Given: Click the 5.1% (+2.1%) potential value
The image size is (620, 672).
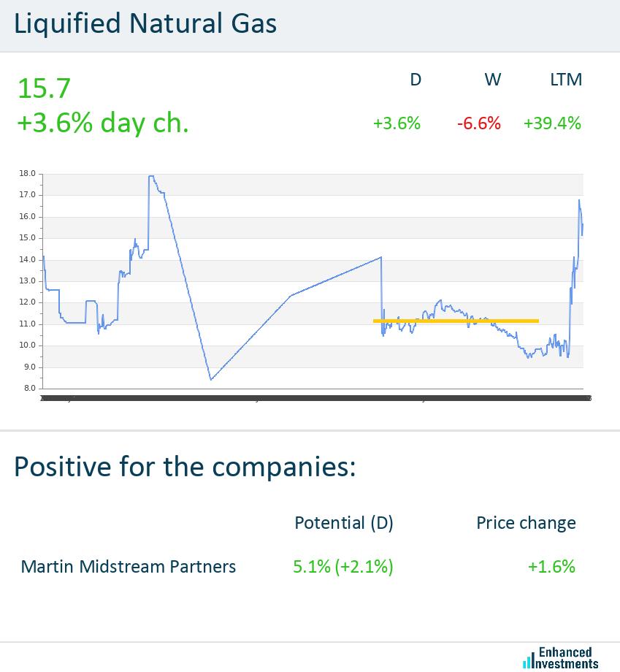Looking at the screenshot, I should point(343,567).
